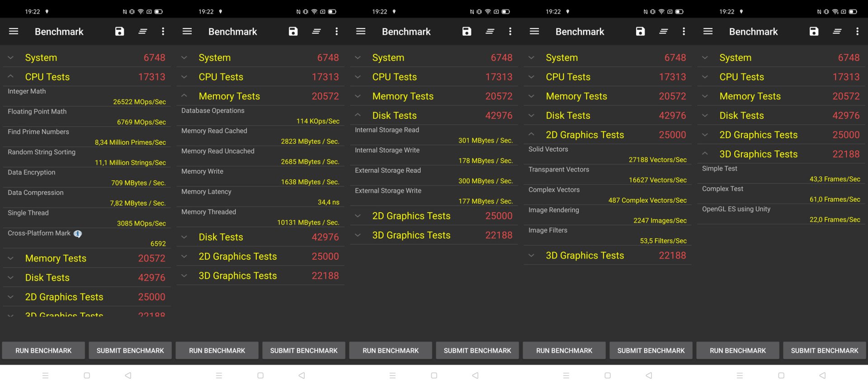The image size is (868, 386).
Task: Open hamburger menu on second phone screen
Action: click(x=187, y=31)
